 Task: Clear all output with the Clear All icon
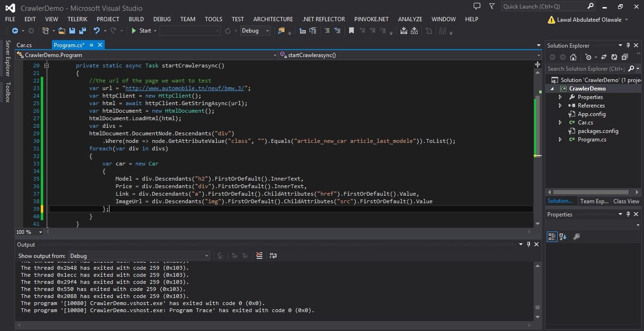click(259, 256)
